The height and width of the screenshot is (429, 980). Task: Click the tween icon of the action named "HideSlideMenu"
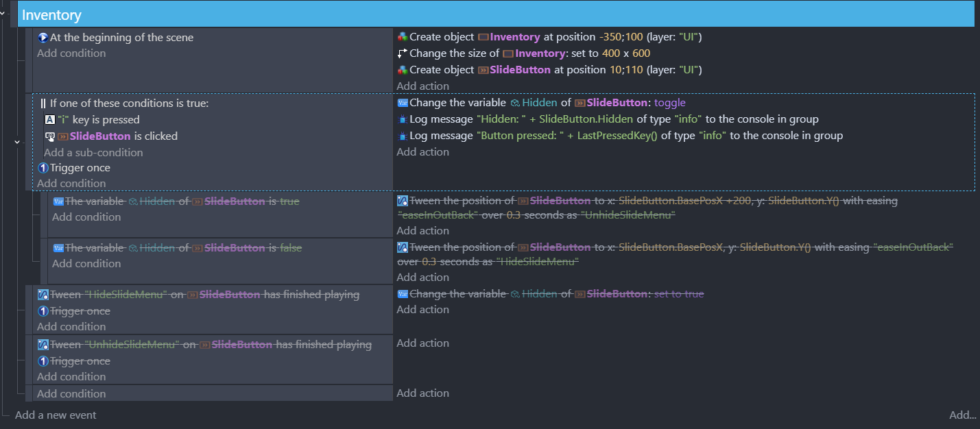tap(403, 247)
